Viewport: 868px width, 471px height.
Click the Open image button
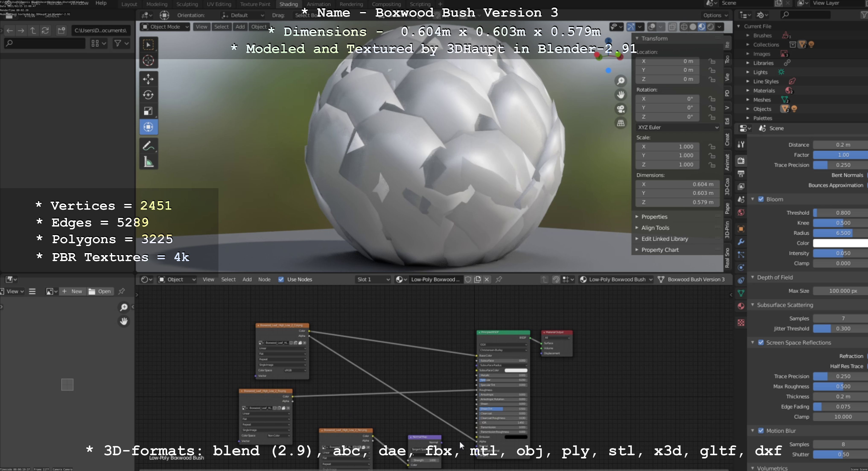[100, 292]
